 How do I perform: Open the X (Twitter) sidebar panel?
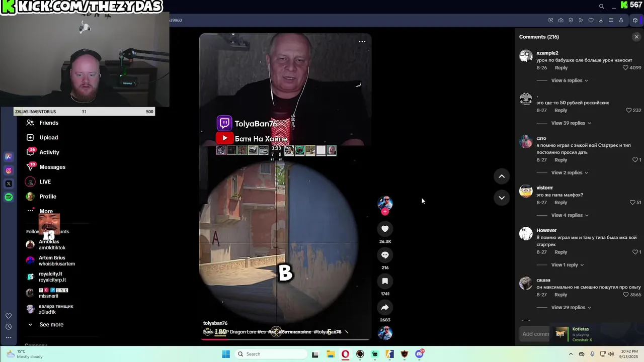point(9,184)
